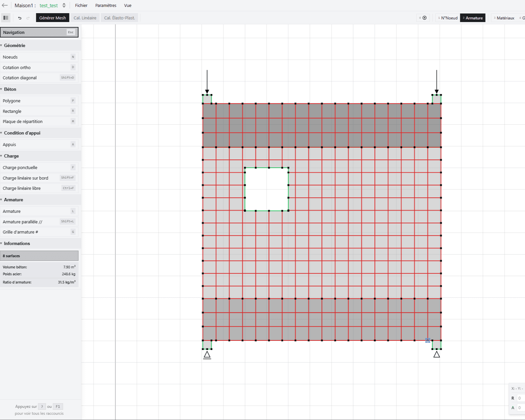This screenshot has width=525, height=420.
Task: Select the left triangular support symbol
Action: tap(207, 355)
